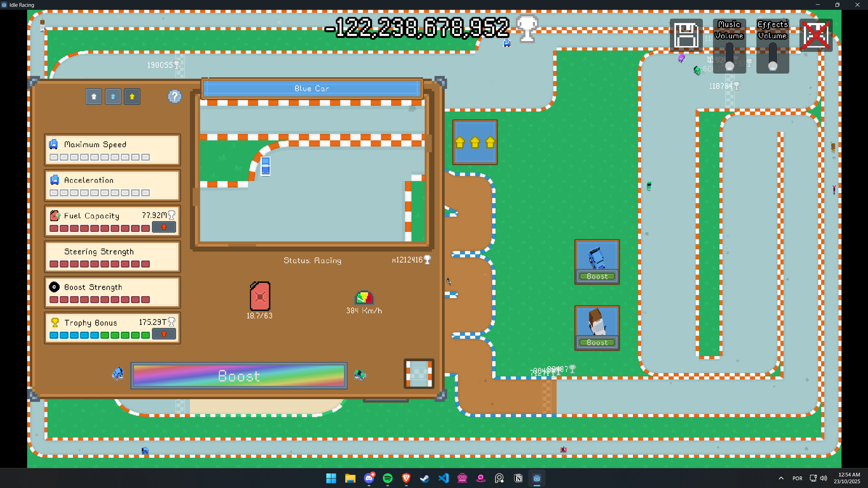Switch to next car icon right of Boost
The width and height of the screenshot is (868, 488).
[x=360, y=375]
